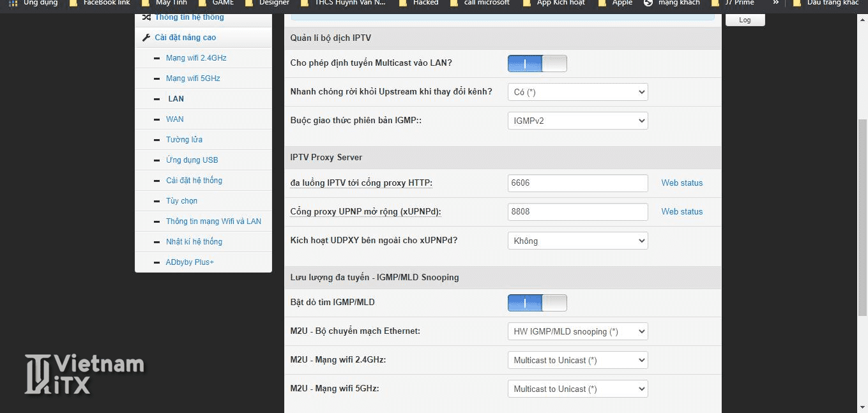Image resolution: width=868 pixels, height=413 pixels.
Task: Go to WAN settings in sidebar
Action: click(x=174, y=119)
